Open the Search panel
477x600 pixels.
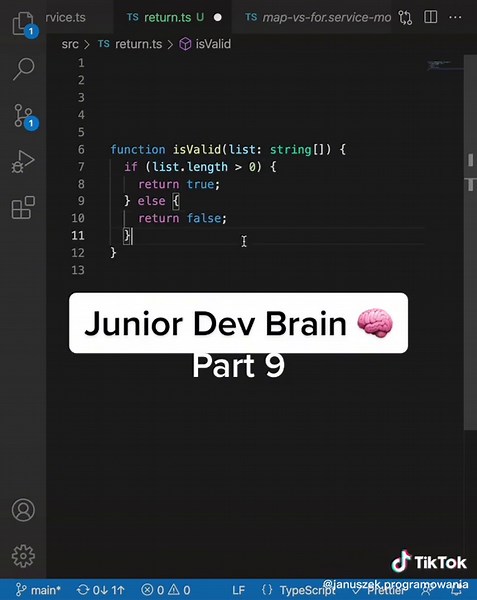pos(23,69)
